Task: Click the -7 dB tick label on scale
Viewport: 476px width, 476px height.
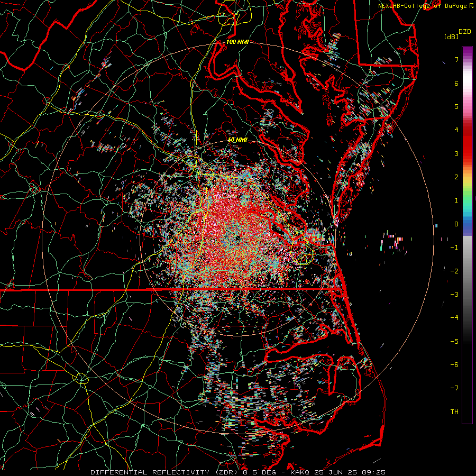Action: coord(454,388)
